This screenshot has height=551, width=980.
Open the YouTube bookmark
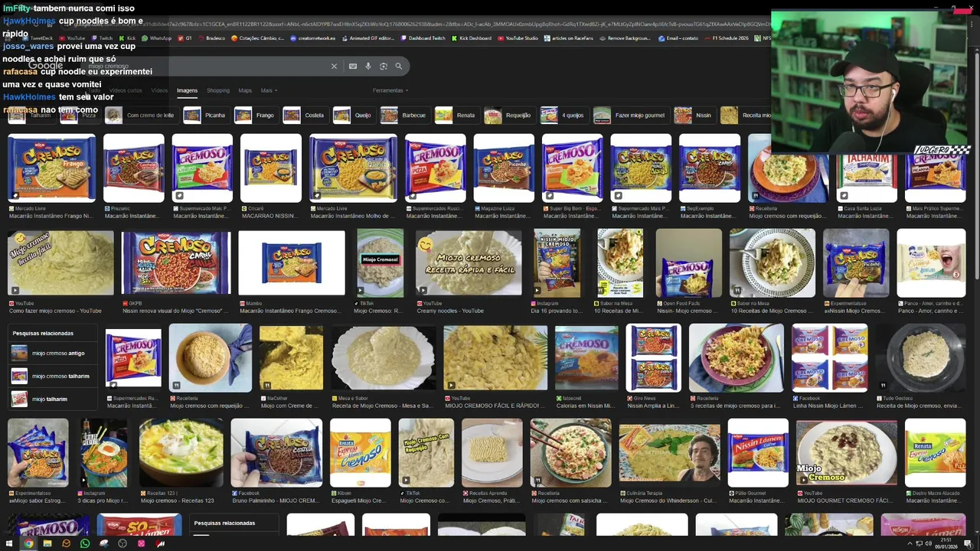click(x=72, y=38)
